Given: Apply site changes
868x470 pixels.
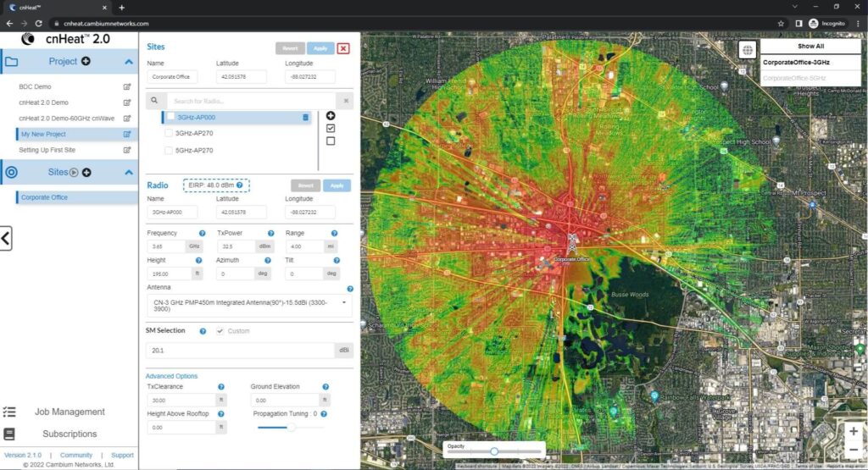Looking at the screenshot, I should coord(320,48).
